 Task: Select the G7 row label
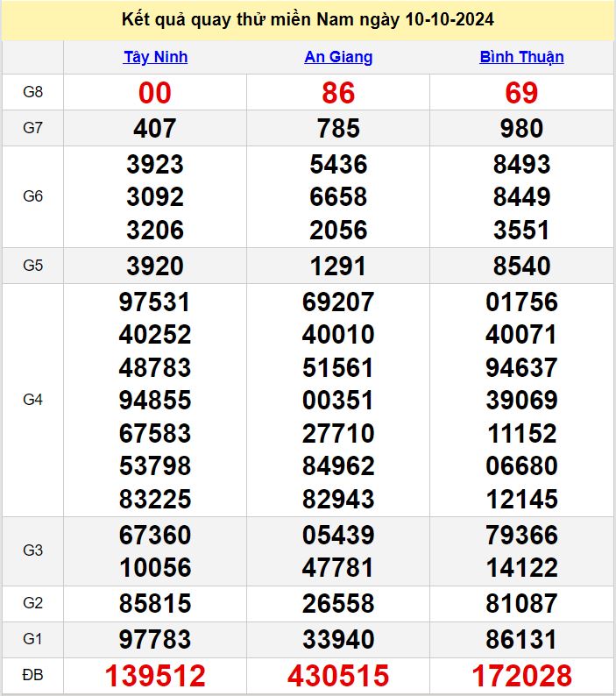(x=32, y=128)
